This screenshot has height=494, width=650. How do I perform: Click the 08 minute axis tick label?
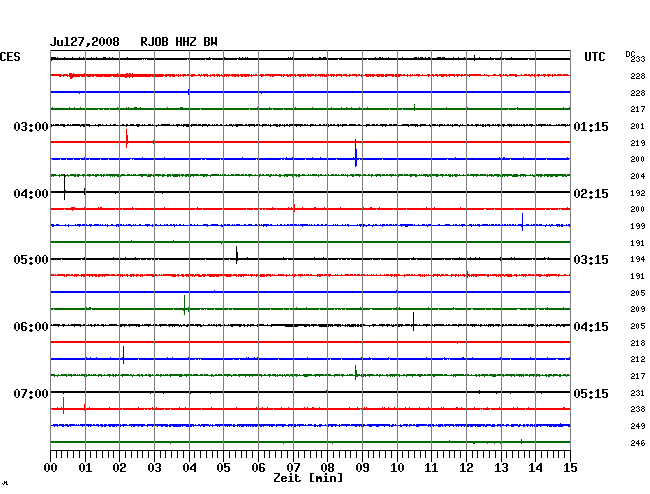click(x=327, y=468)
